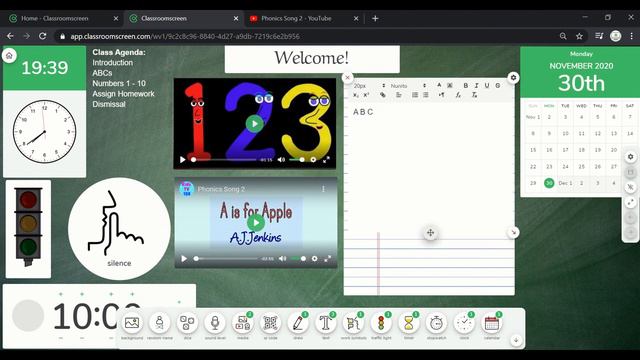This screenshot has height=360, width=640.
Task: Adjust the numbers video volume slider
Action: [x=296, y=160]
